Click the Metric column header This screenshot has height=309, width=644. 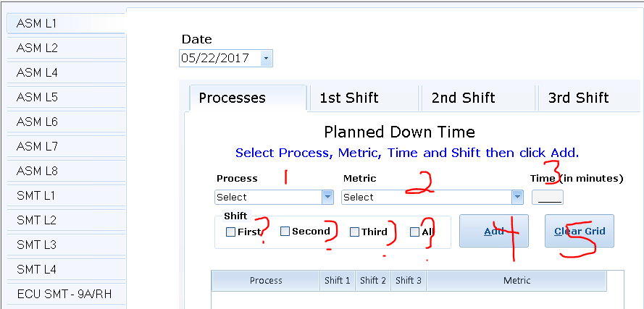(x=516, y=281)
